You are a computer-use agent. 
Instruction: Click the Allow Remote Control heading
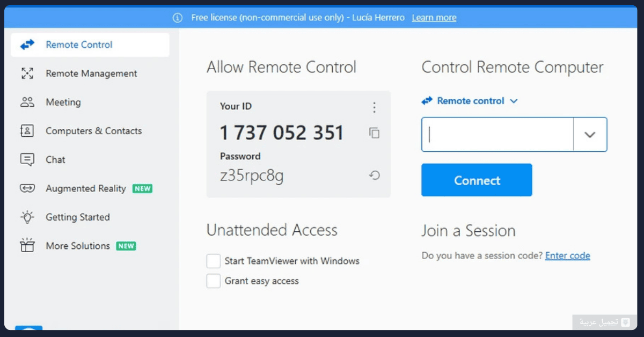(x=281, y=67)
